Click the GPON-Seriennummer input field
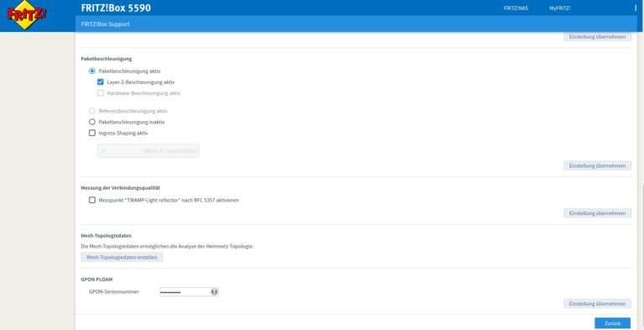Screen dimensions: 644x330 coord(189,291)
